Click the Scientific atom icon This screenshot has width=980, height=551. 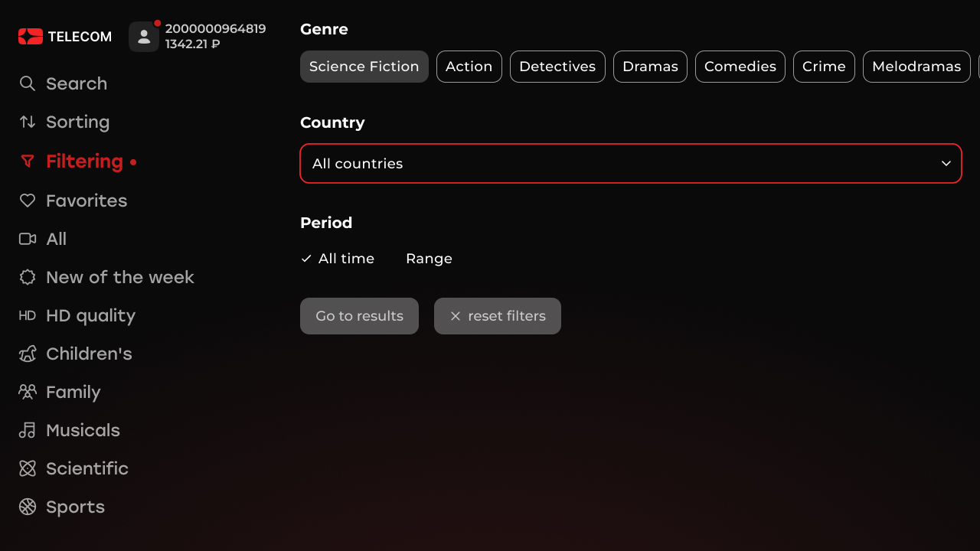point(28,468)
